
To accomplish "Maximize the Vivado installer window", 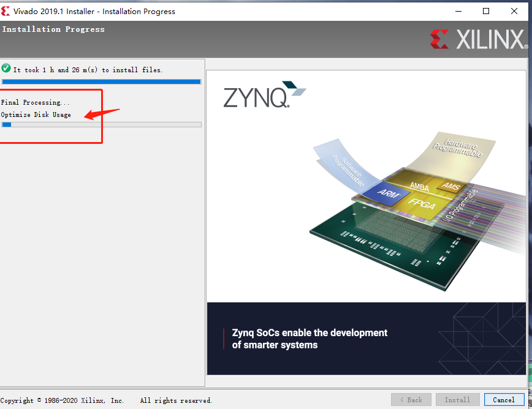I will pyautogui.click(x=486, y=11).
